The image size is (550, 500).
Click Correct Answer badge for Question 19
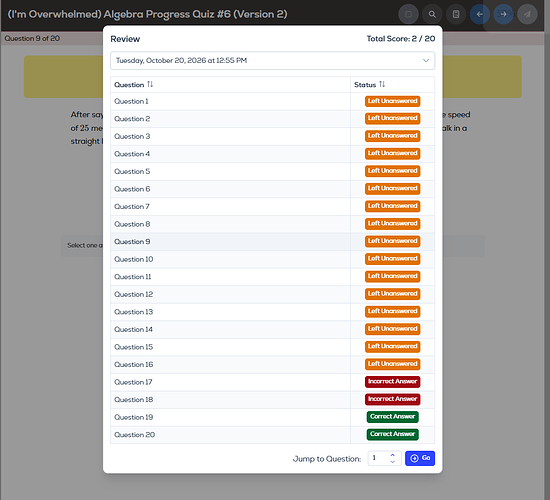(393, 416)
